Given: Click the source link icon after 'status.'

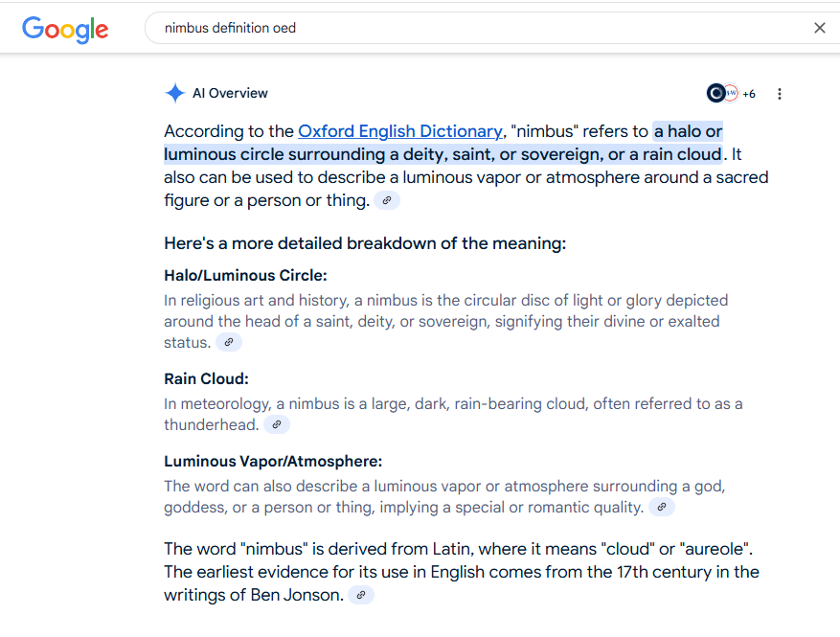Looking at the screenshot, I should [x=229, y=342].
